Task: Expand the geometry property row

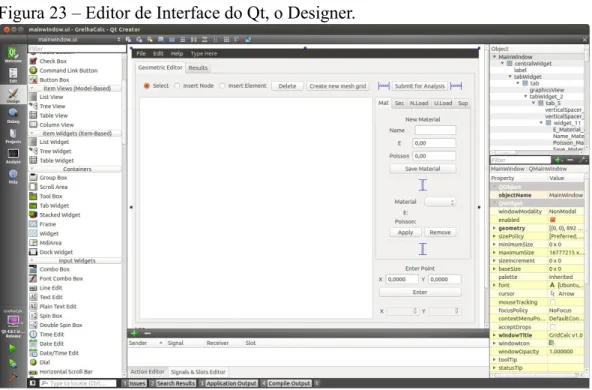Action: tap(494, 228)
